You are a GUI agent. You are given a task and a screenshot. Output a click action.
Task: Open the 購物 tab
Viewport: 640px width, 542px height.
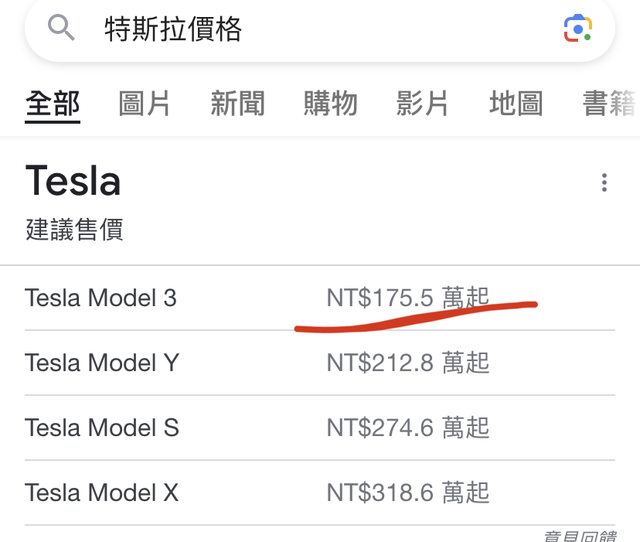click(330, 103)
